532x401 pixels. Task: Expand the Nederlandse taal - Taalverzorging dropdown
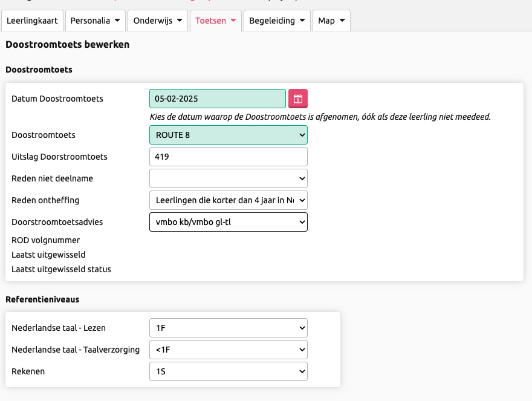coord(229,350)
